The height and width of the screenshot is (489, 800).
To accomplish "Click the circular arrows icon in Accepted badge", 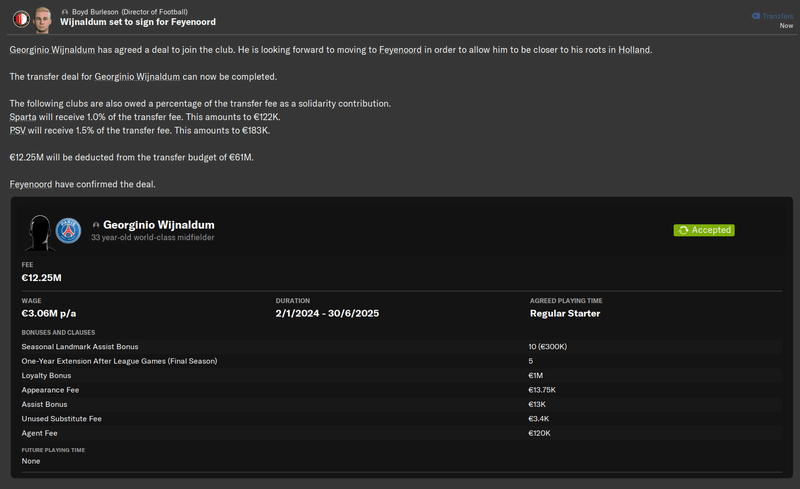I will (x=683, y=230).
